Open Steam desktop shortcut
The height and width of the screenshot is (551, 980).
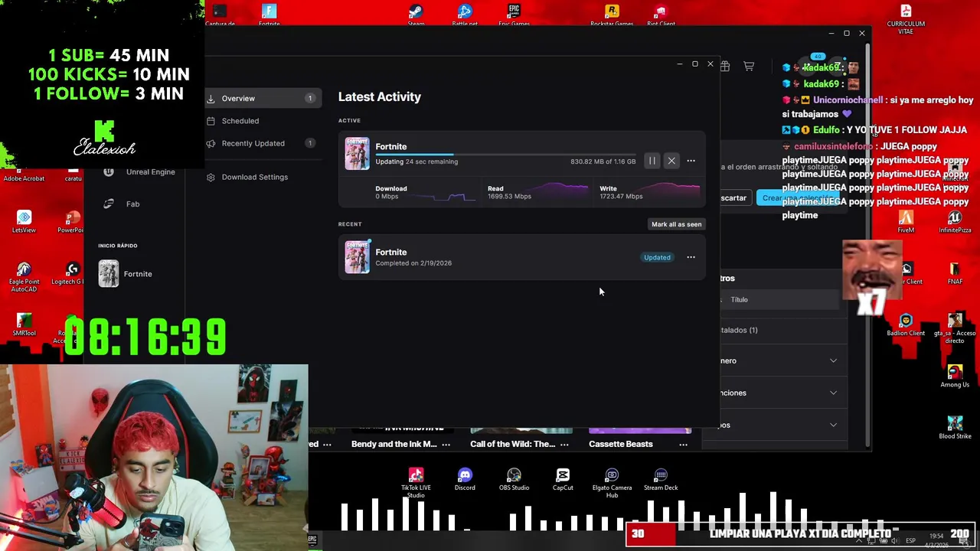tap(416, 15)
